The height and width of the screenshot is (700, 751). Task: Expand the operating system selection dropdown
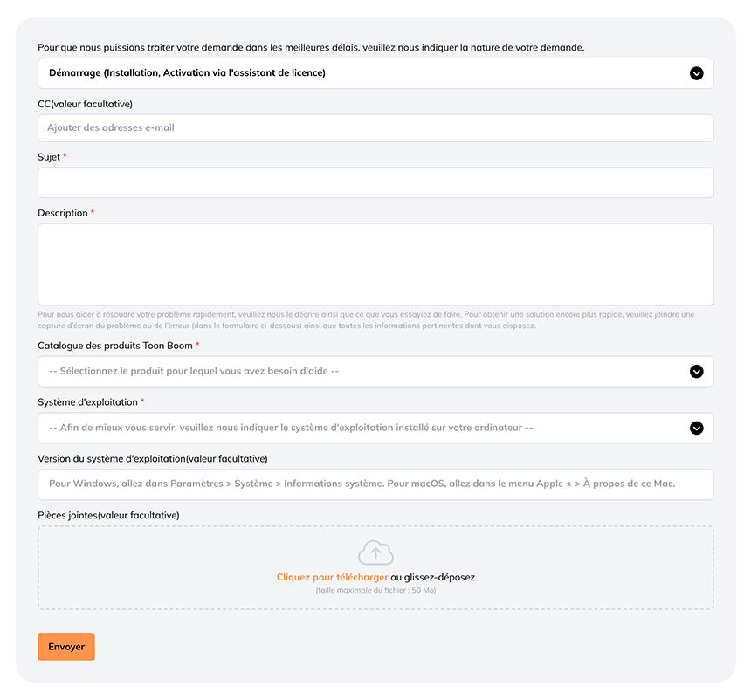tap(376, 428)
